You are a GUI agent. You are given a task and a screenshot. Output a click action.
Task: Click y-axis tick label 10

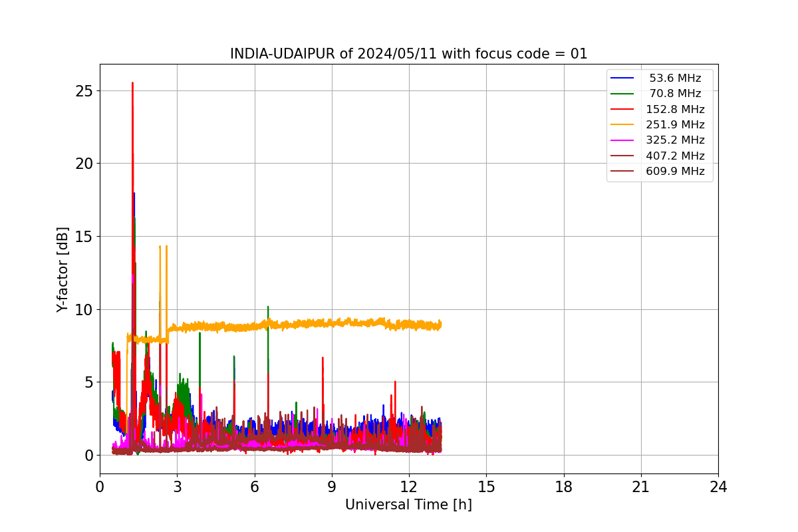84,310
